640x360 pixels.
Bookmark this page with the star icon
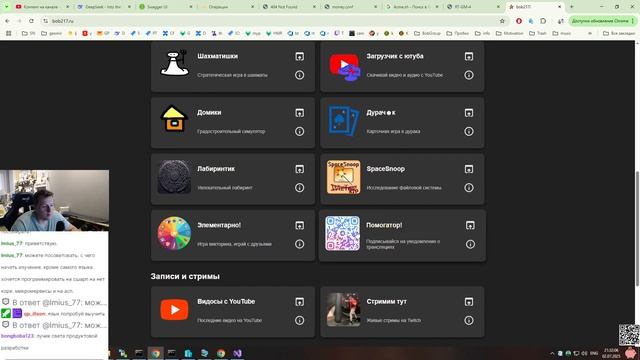pyautogui.click(x=502, y=21)
